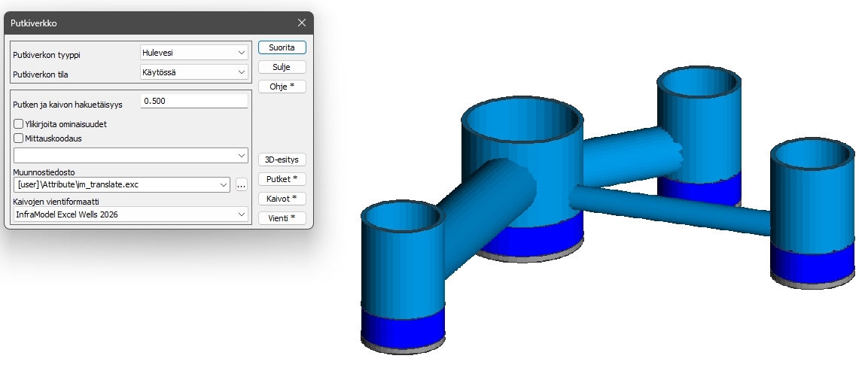This screenshot has height=380, width=868.
Task: Enable the Ylikirjoita ominaisuudet checkbox
Action: [x=19, y=123]
